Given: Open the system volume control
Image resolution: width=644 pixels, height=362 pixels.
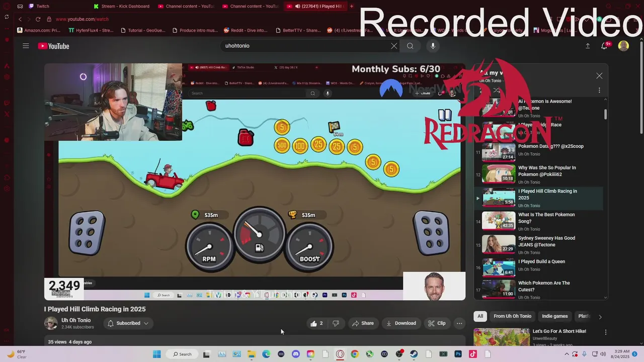Looking at the screenshot, I should point(603,354).
